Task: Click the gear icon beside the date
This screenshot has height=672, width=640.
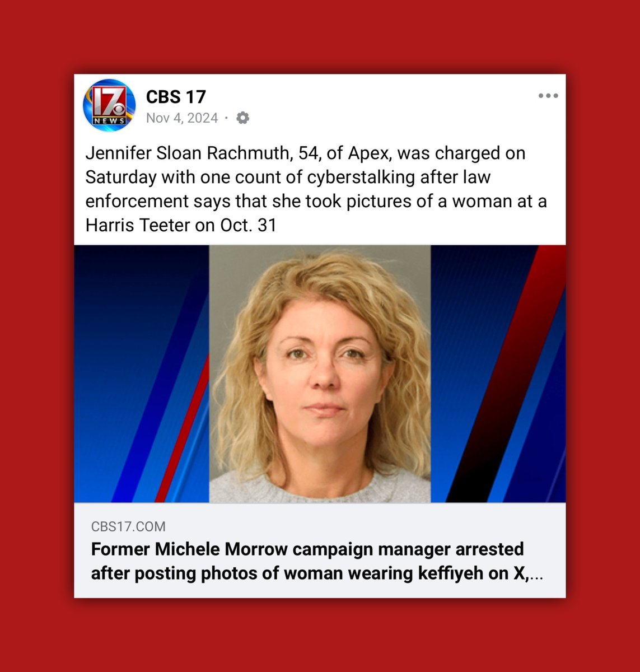Action: pos(242,118)
